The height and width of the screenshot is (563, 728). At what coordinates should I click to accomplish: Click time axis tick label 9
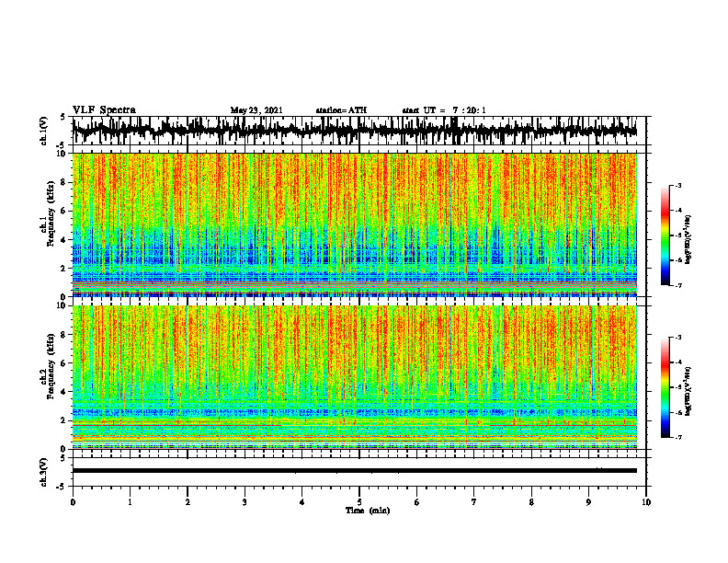[x=588, y=502]
